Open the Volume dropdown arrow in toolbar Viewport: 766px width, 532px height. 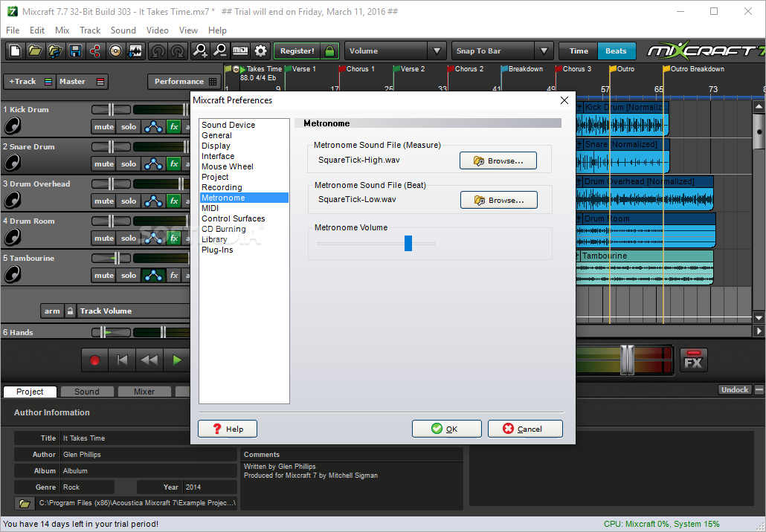click(x=437, y=51)
